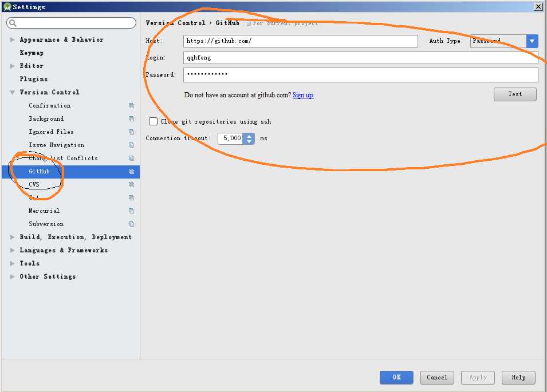Click the Cancel button

[x=437, y=377]
